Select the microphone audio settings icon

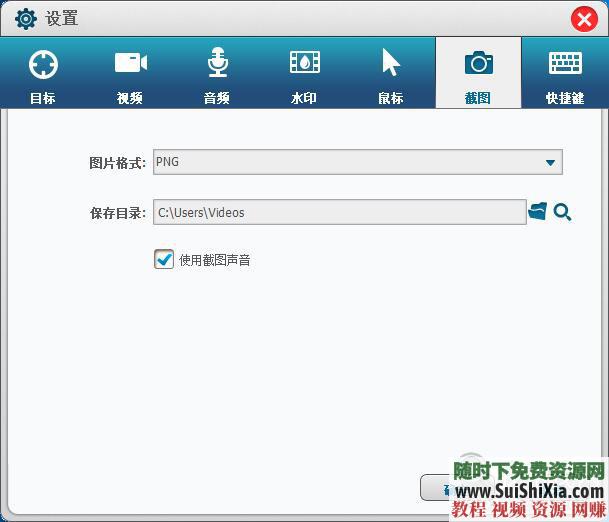217,63
